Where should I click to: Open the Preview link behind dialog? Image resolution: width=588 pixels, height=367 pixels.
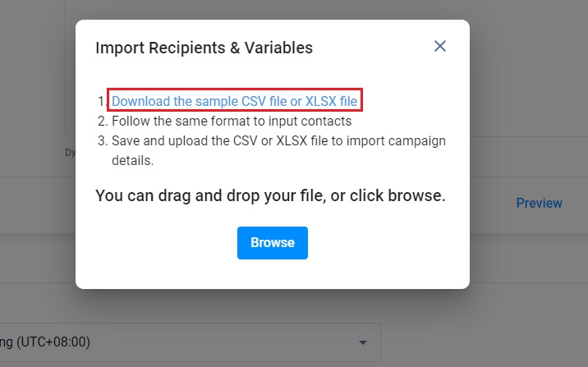(539, 203)
